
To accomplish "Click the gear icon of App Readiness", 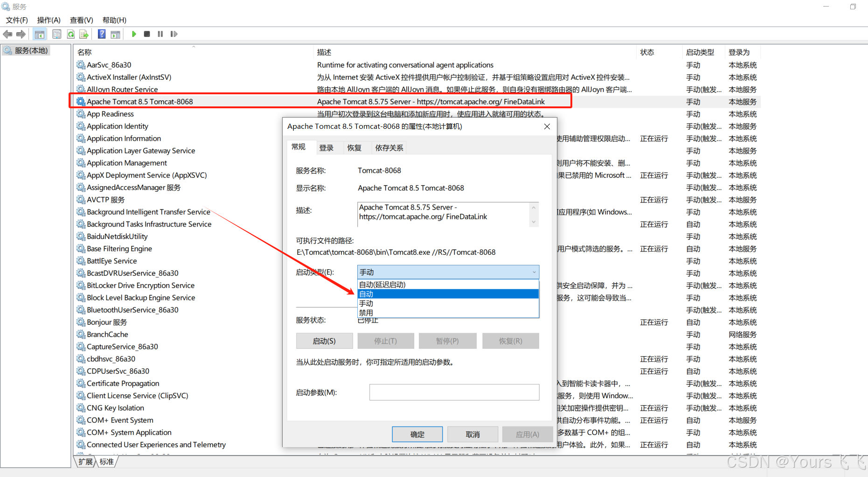I will click(81, 114).
